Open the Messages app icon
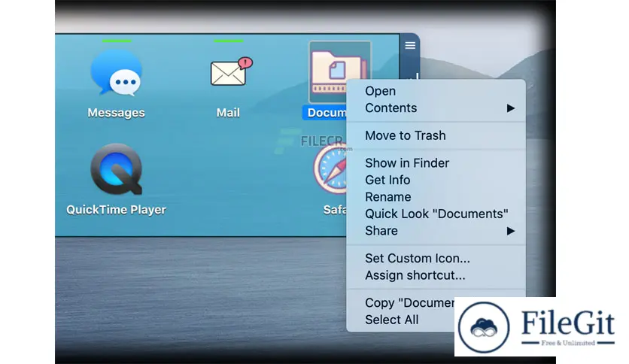This screenshot has width=629, height=364. pyautogui.click(x=117, y=72)
